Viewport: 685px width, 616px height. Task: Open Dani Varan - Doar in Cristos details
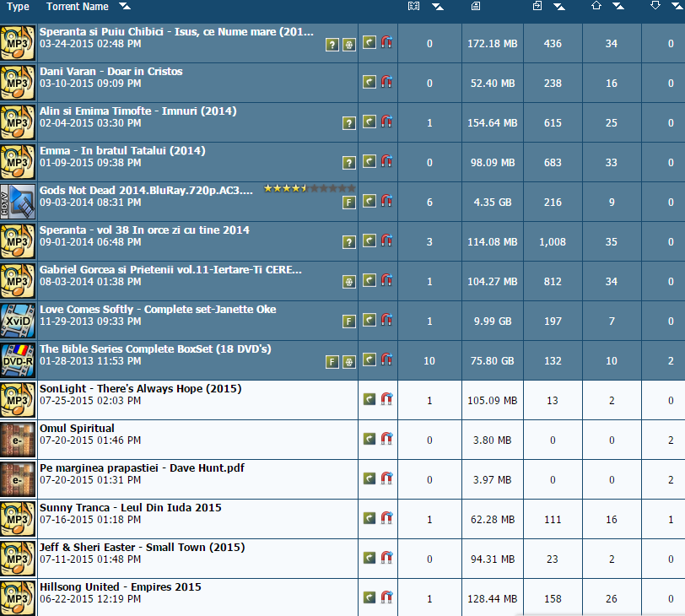coord(111,72)
